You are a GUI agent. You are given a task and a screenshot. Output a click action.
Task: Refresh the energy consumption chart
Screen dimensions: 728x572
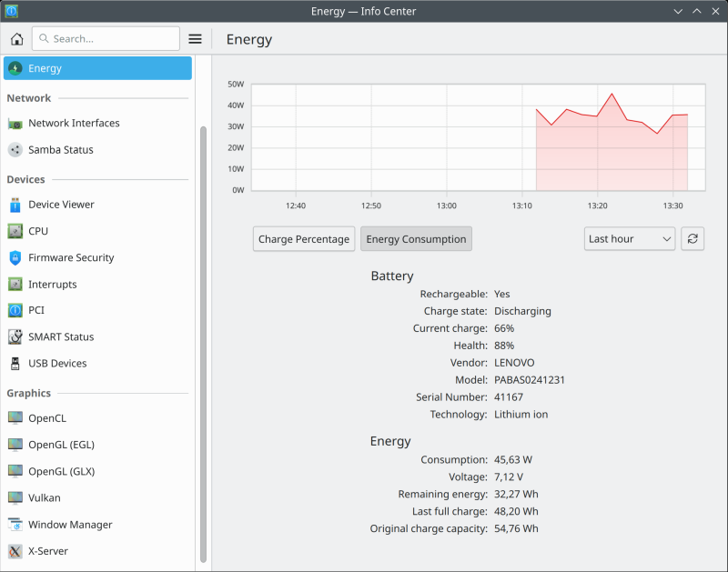[x=692, y=238]
